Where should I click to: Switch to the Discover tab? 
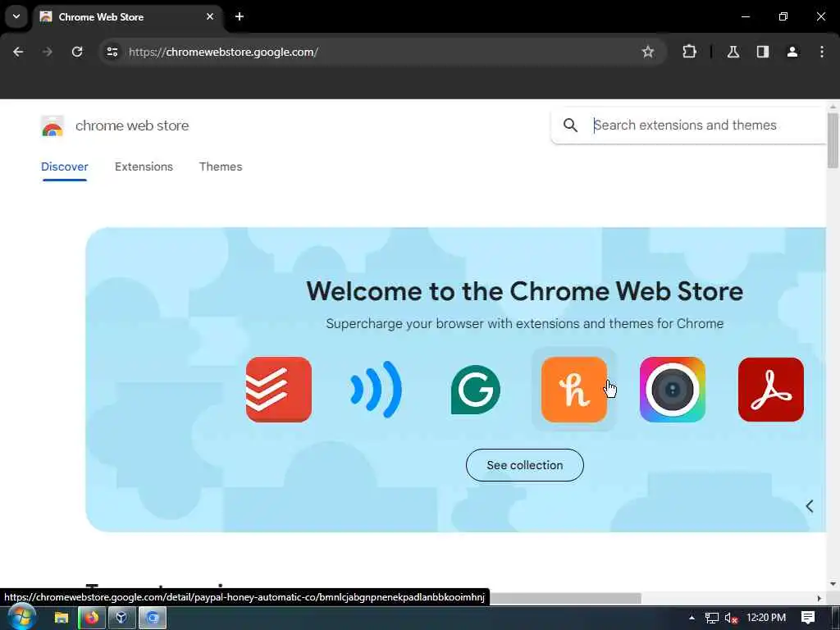click(x=64, y=167)
